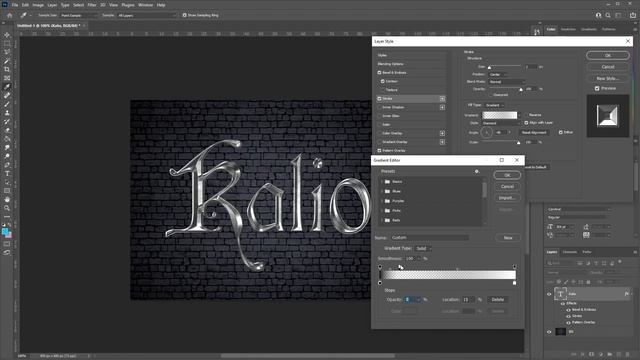Image resolution: width=640 pixels, height=360 pixels.
Task: Open Gradient Editor presets gear menu
Action: 476,171
